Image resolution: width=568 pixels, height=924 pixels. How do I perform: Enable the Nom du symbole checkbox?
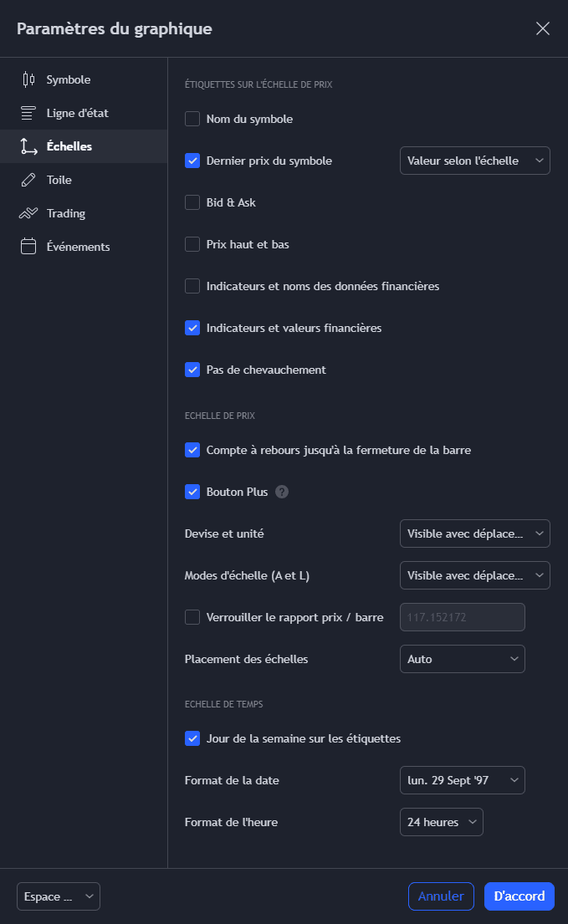coord(192,119)
